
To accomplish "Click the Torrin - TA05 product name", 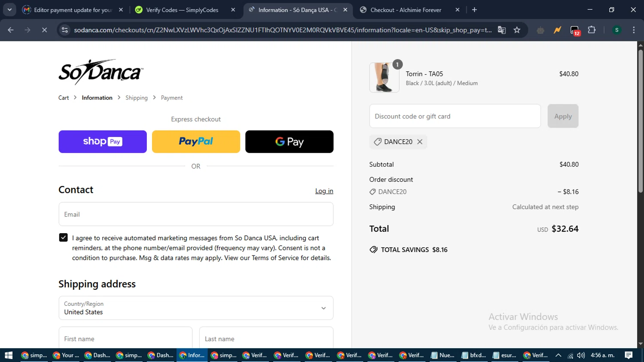I will (424, 74).
